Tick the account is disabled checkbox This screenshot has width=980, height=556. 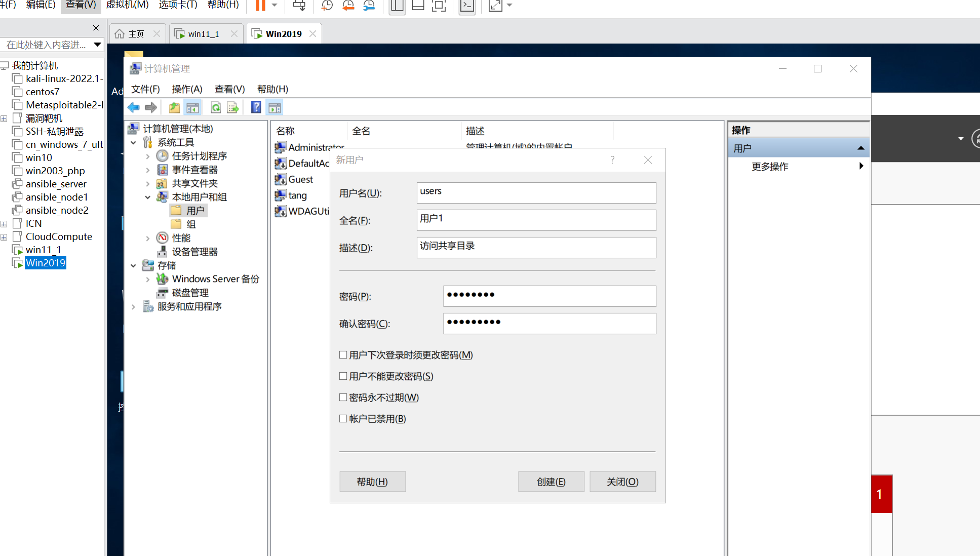(x=343, y=419)
